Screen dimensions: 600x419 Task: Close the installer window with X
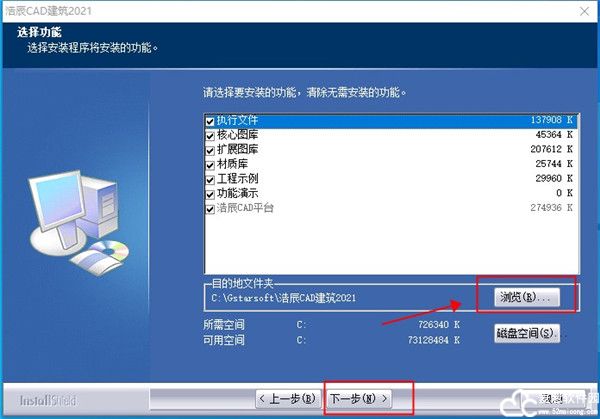pyautogui.click(x=584, y=11)
